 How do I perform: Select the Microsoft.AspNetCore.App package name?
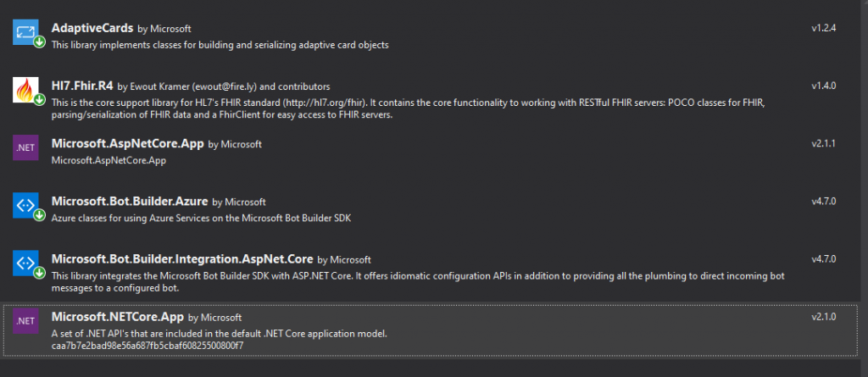pos(128,143)
